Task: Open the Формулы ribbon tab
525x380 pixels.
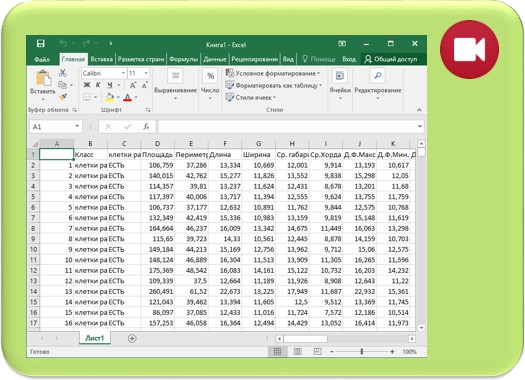Action: 183,59
